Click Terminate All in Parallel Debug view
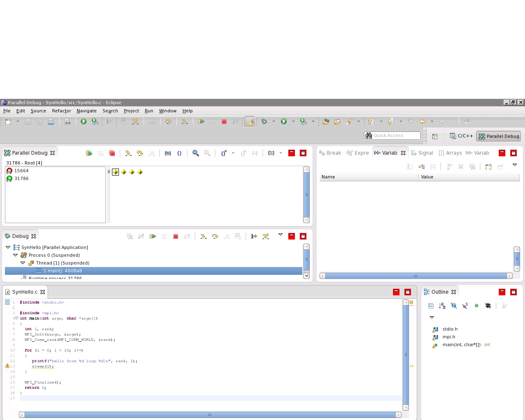Screen dimensions: 525x420 tap(112, 153)
